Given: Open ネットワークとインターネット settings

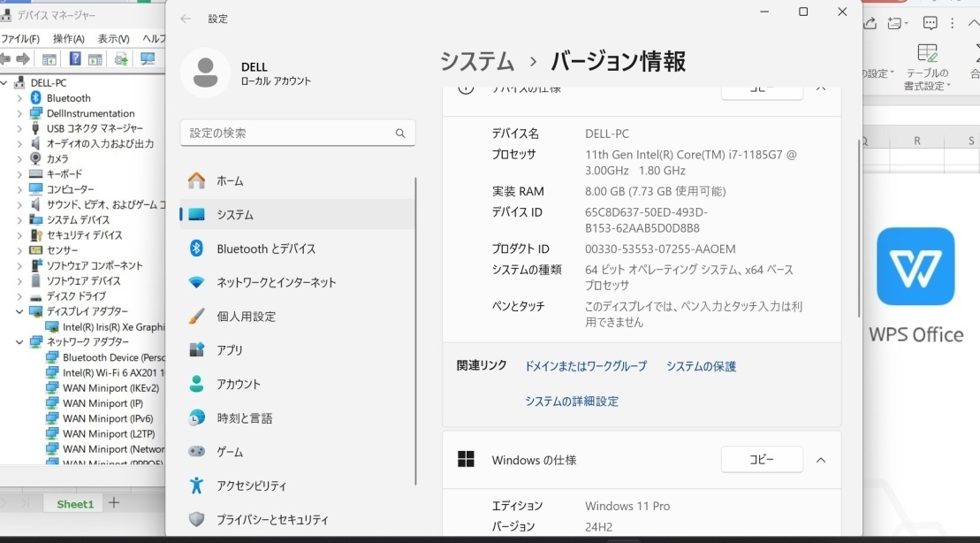Looking at the screenshot, I should pos(297,282).
